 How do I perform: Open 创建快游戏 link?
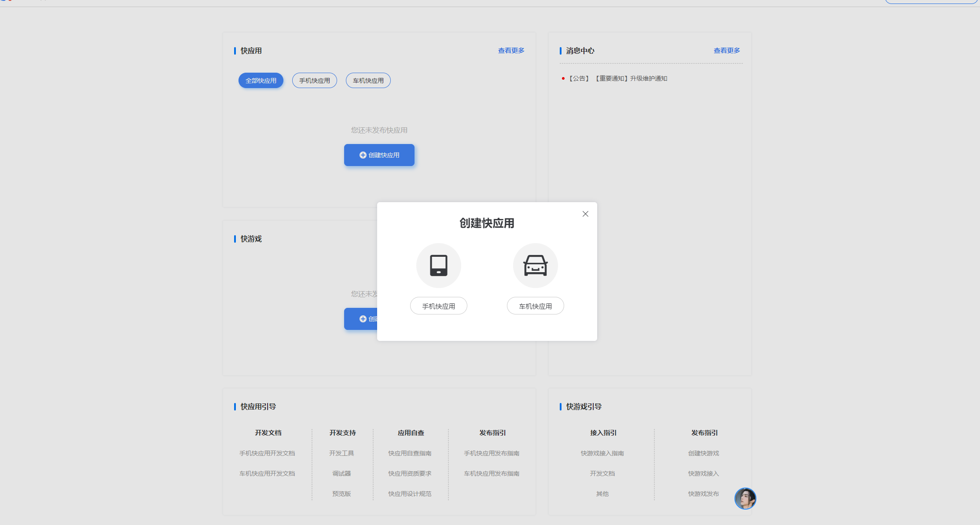704,453
